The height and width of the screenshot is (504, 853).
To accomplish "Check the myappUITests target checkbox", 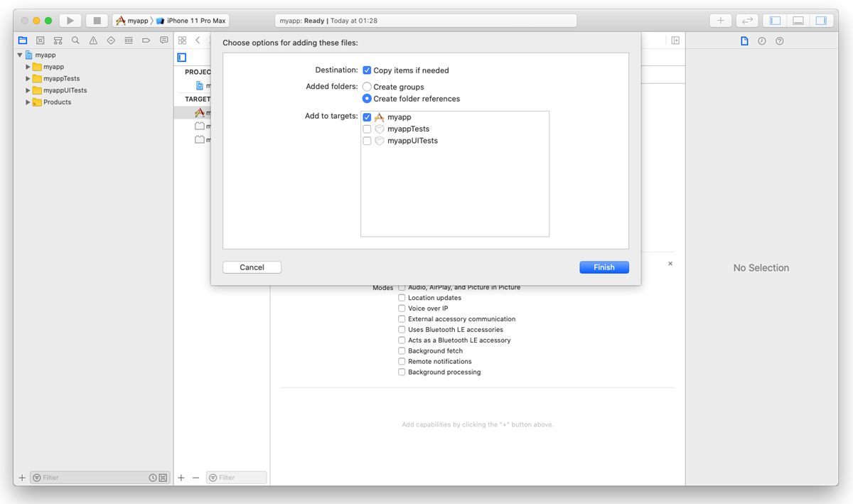I will [367, 141].
